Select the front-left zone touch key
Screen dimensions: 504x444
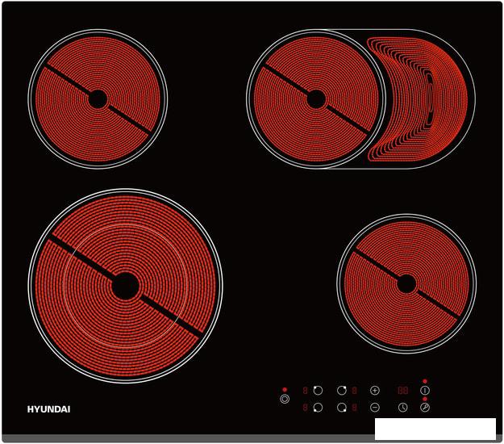point(318,408)
